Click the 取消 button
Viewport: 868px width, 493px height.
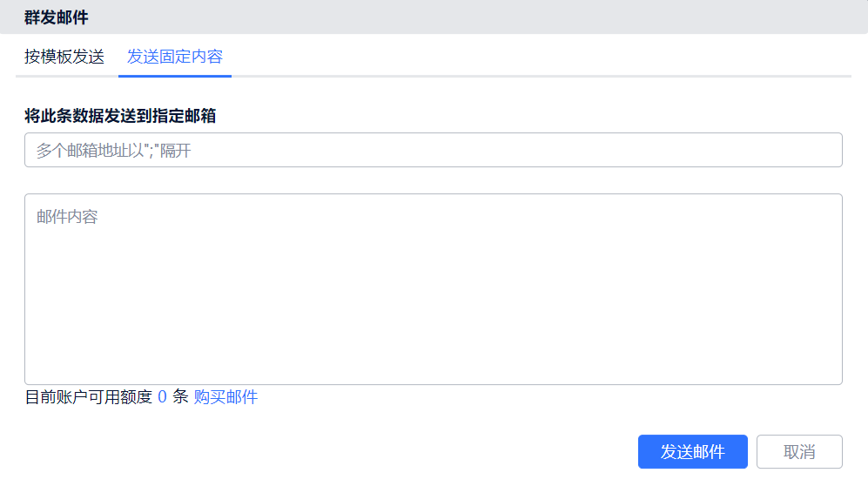799,452
